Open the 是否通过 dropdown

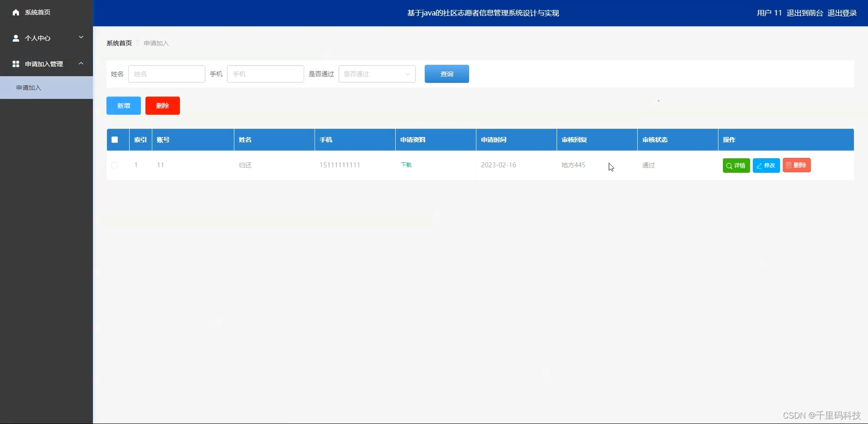click(377, 74)
